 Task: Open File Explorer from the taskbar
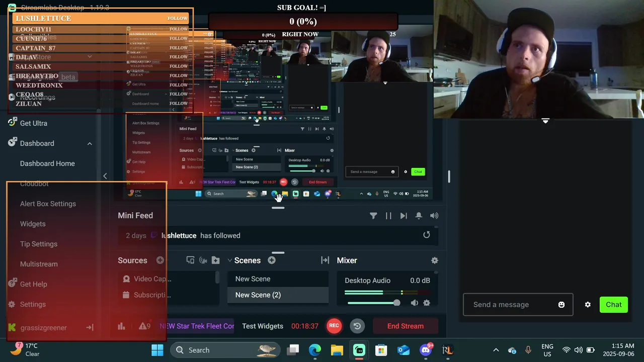[x=337, y=350]
